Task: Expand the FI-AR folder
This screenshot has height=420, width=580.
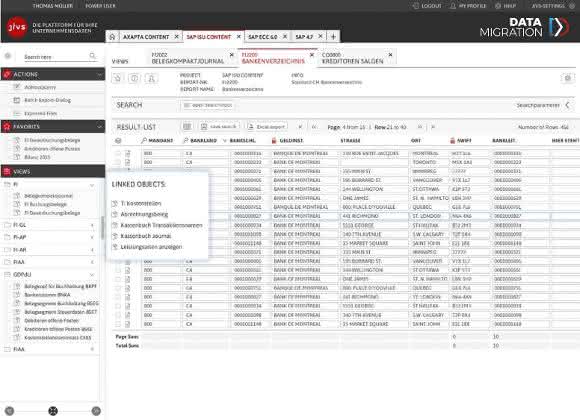Action: pos(92,250)
